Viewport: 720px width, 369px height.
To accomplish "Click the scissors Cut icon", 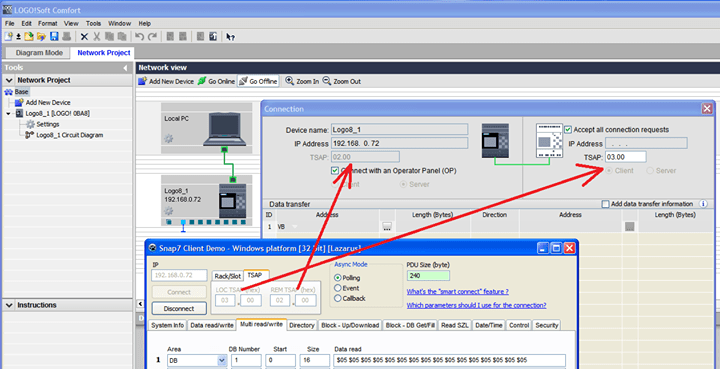I will [97, 37].
